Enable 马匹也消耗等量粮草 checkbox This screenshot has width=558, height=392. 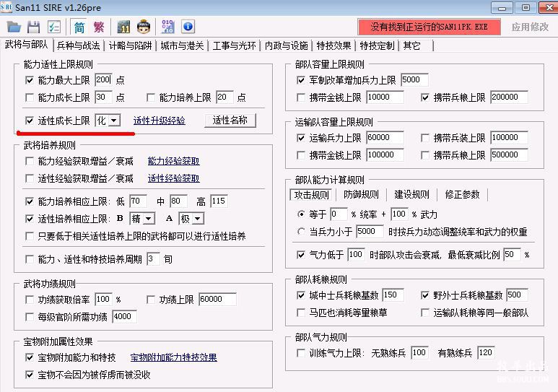(301, 313)
